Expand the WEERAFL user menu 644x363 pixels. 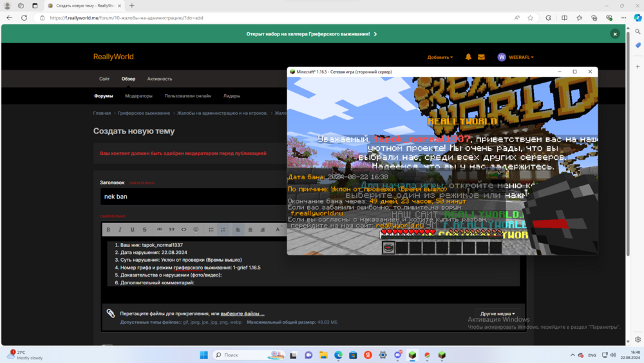click(515, 57)
